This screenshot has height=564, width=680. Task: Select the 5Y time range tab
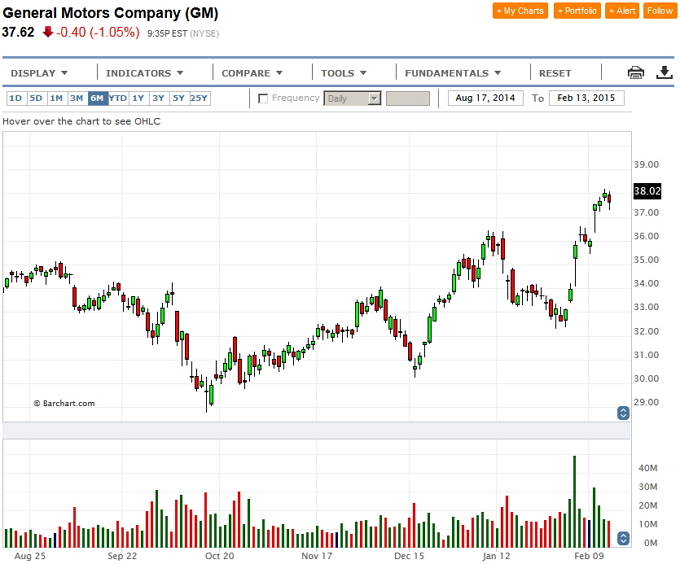coord(179,98)
